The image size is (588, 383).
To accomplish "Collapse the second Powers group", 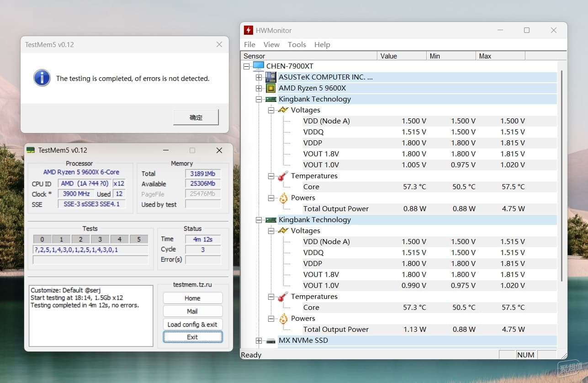I will pyautogui.click(x=271, y=319).
